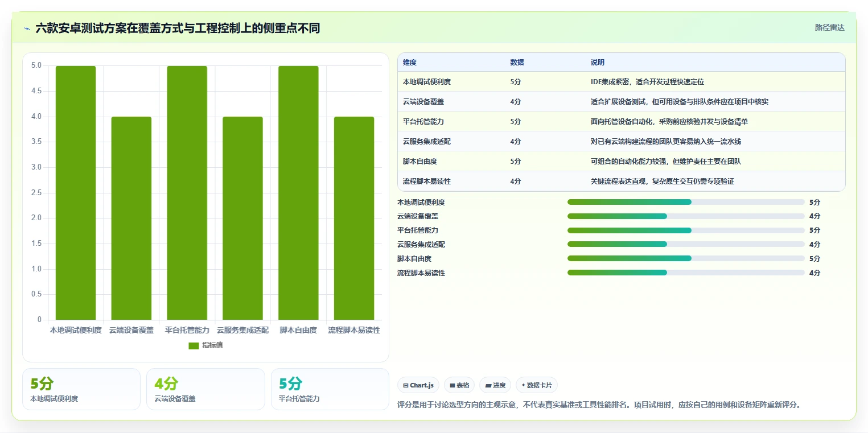Click 流程脚本易读性 in the table's 维度 column
This screenshot has height=433, width=868.
(427, 182)
